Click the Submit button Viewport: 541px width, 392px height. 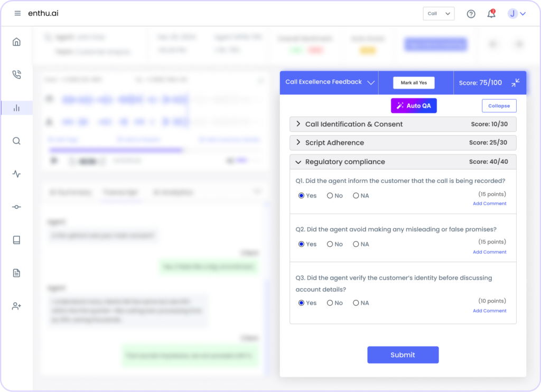[x=403, y=354]
